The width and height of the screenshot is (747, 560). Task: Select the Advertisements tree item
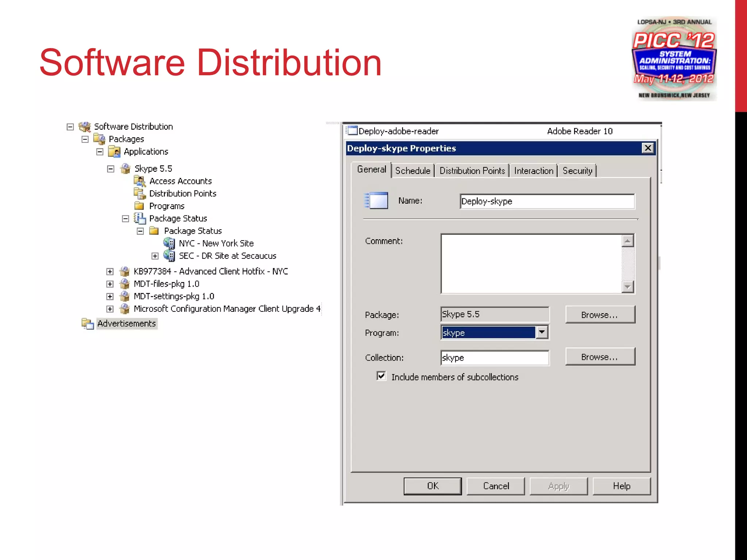click(127, 323)
